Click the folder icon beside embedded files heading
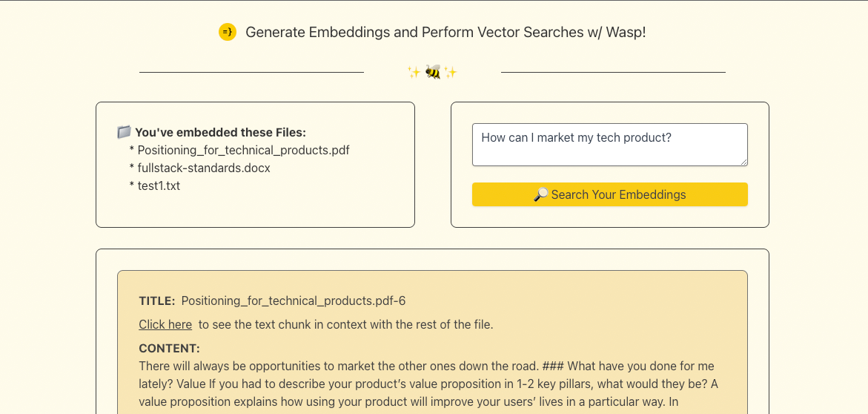This screenshot has height=414, width=868. click(124, 132)
